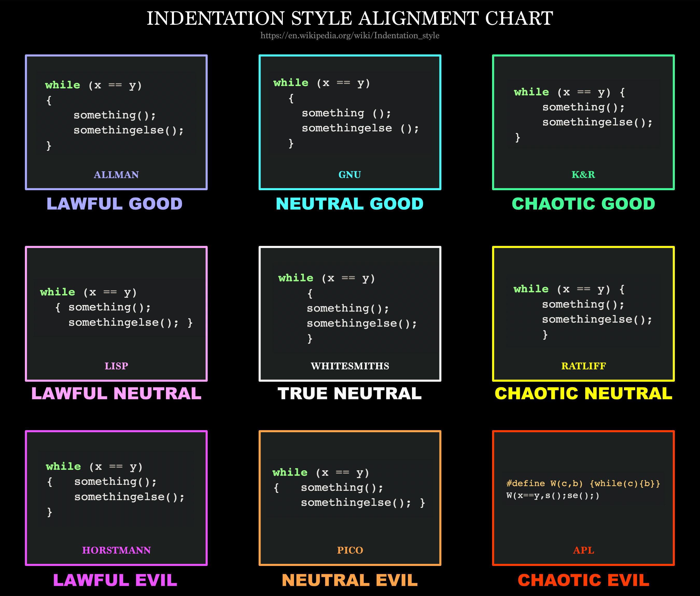Click the chart's main title text
700x596 pixels.
[350, 18]
